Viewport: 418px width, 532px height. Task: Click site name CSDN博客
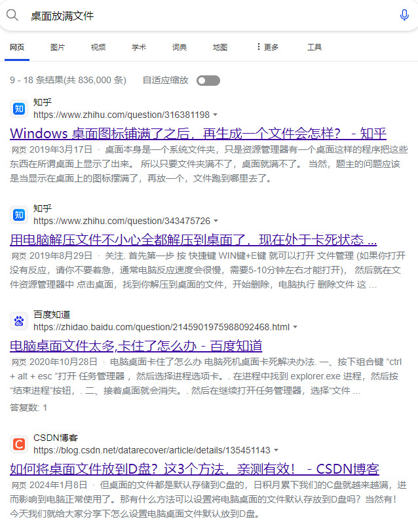56,438
